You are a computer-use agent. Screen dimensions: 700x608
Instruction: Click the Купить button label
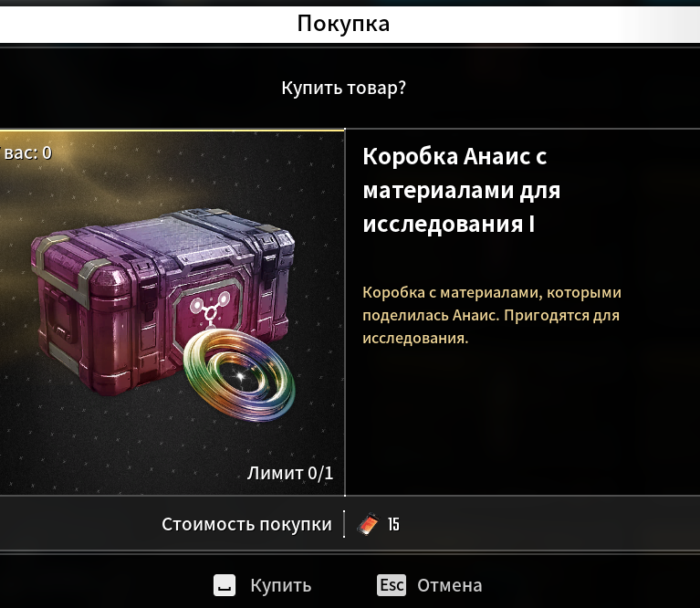[281, 585]
